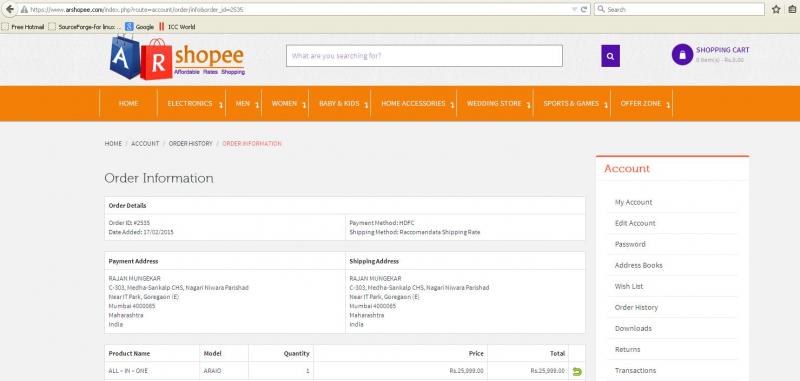Expand the Home Accessories menu
Image resolution: width=800 pixels, height=381 pixels.
[x=413, y=104]
